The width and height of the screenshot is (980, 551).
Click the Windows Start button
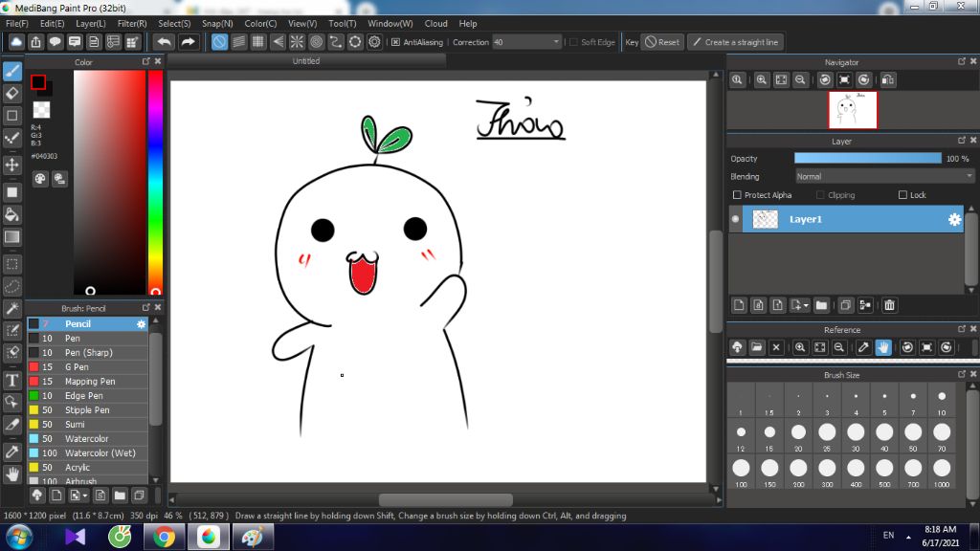pos(19,538)
